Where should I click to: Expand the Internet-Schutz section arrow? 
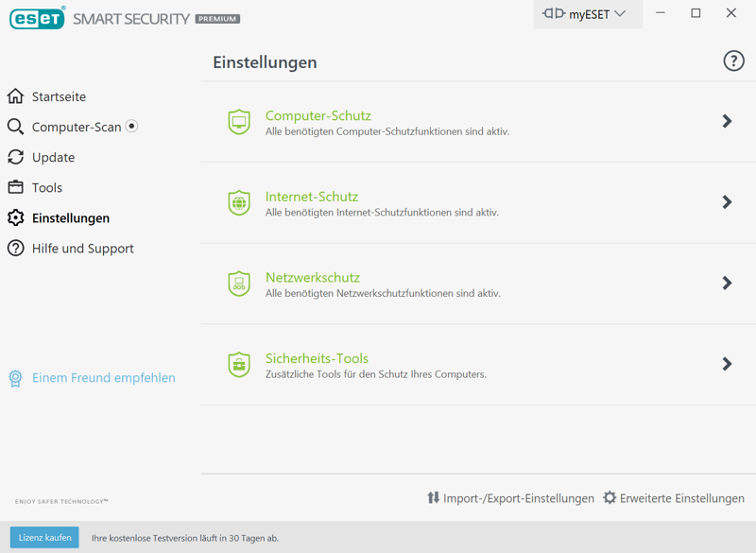point(727,202)
